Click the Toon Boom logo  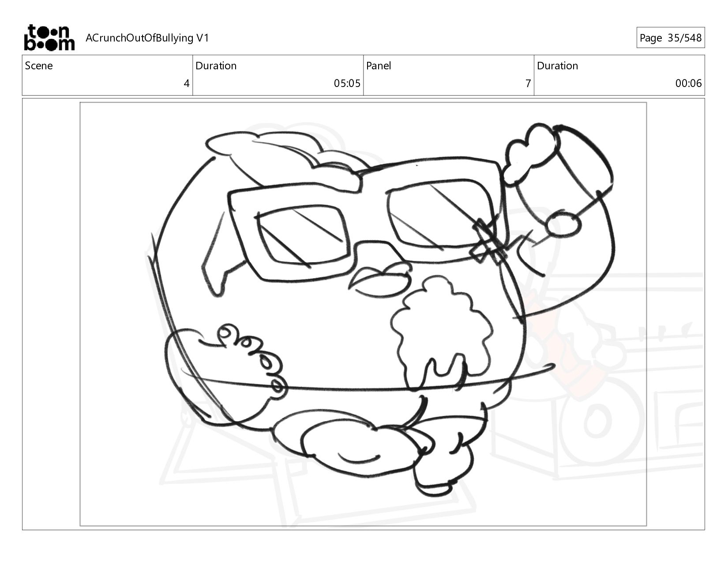(x=49, y=38)
